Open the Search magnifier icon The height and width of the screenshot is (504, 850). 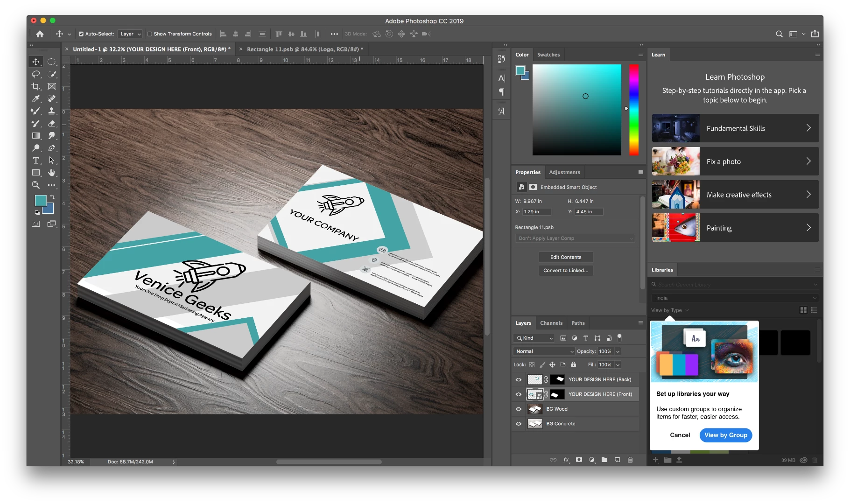779,34
